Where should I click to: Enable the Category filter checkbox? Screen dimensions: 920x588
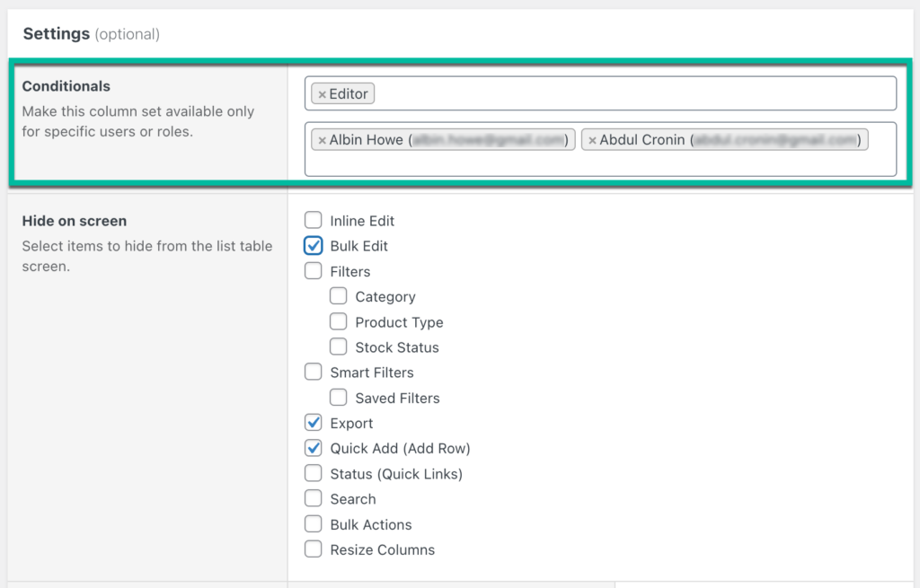[339, 296]
